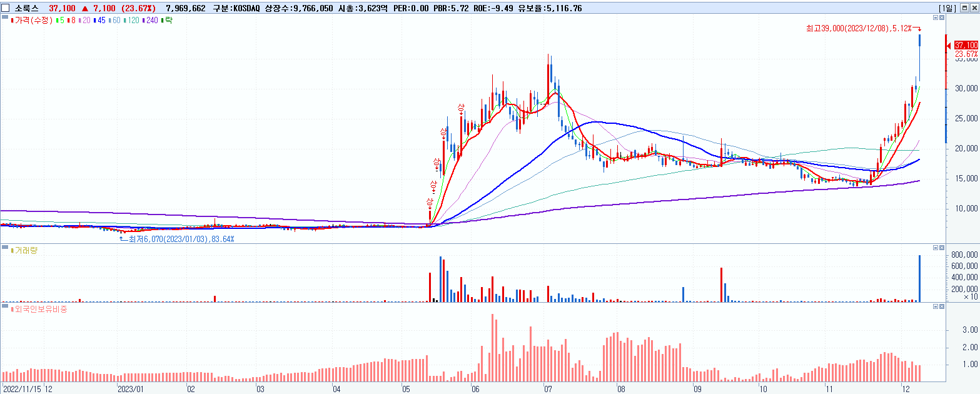Click the 23.67% change label on price axis
The width and height of the screenshot is (980, 394).
(x=966, y=54)
